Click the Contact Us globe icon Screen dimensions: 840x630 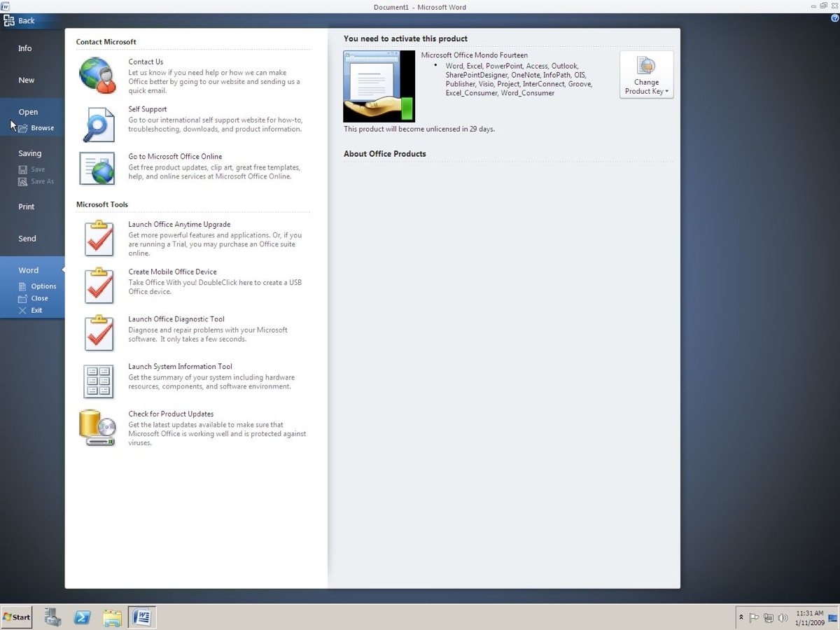97,76
